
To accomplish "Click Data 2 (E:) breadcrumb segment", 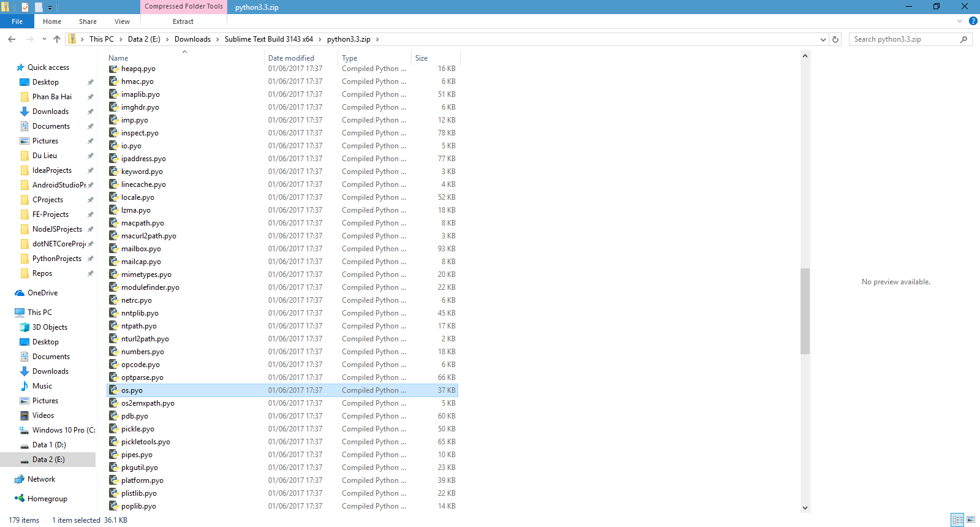I will tap(144, 39).
